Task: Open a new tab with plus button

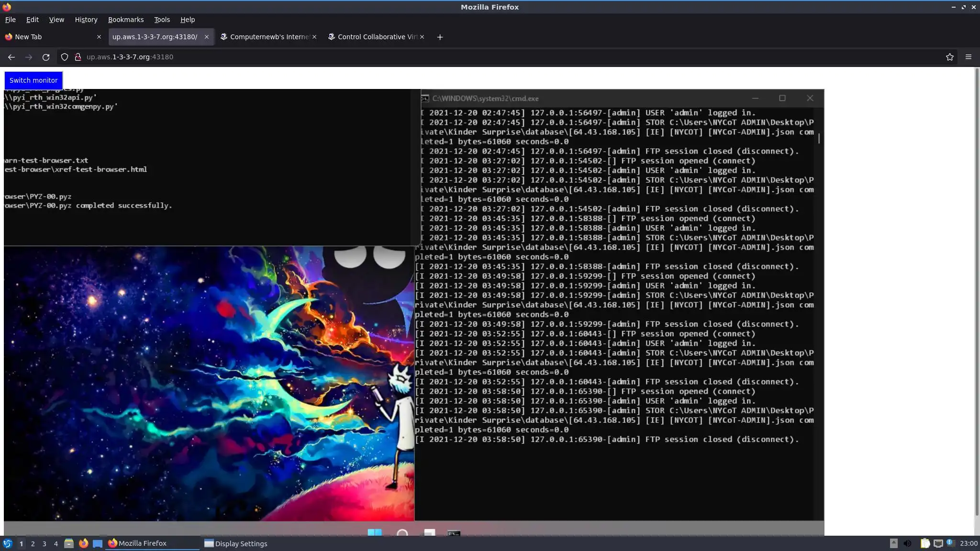Action: [440, 37]
